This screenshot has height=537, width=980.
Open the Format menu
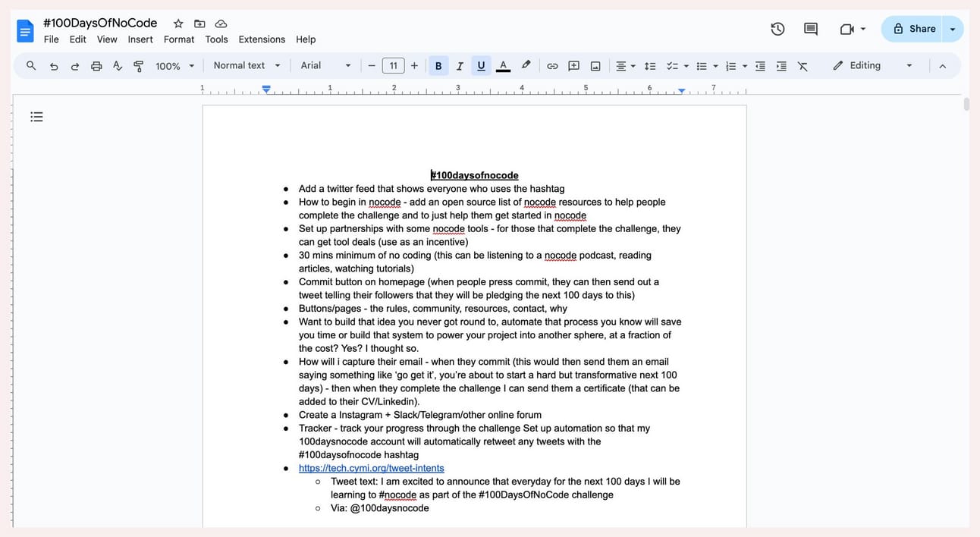[x=179, y=39]
